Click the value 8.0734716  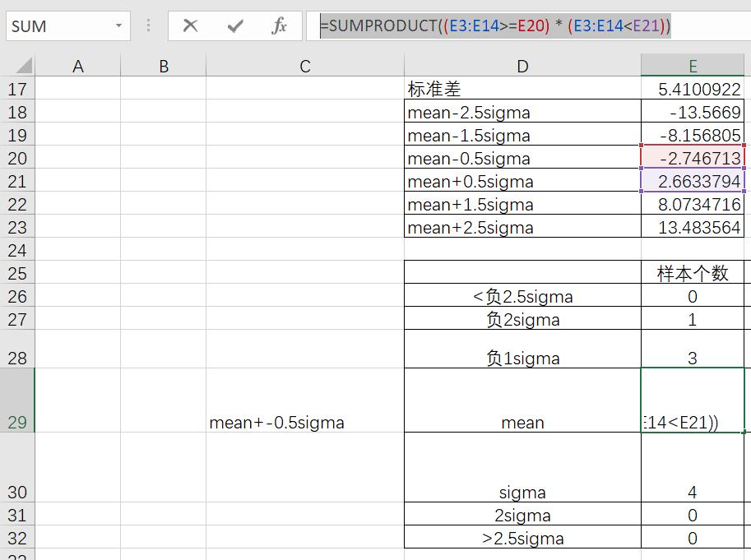[x=693, y=203]
